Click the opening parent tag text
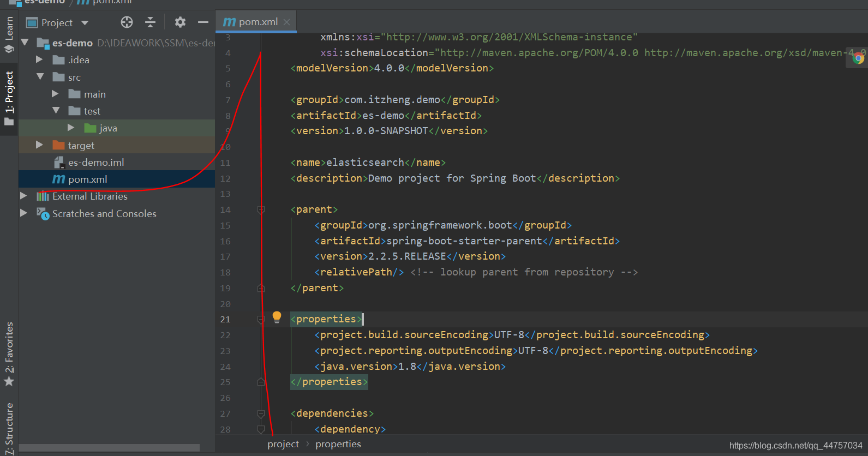 [314, 209]
